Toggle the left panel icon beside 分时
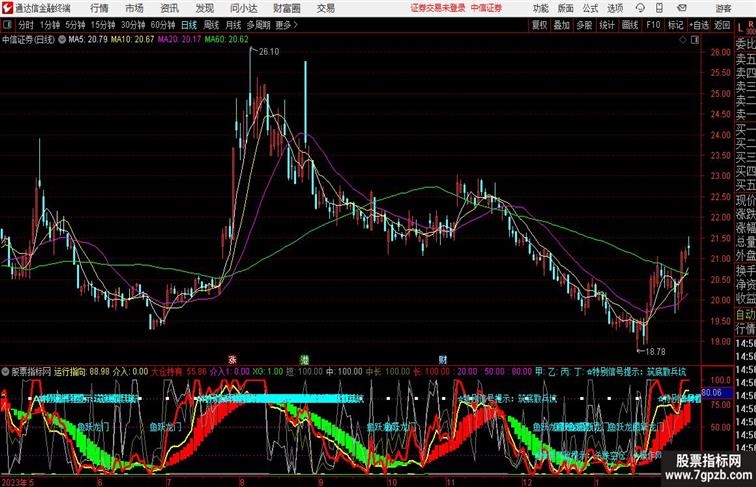 (x=7, y=25)
